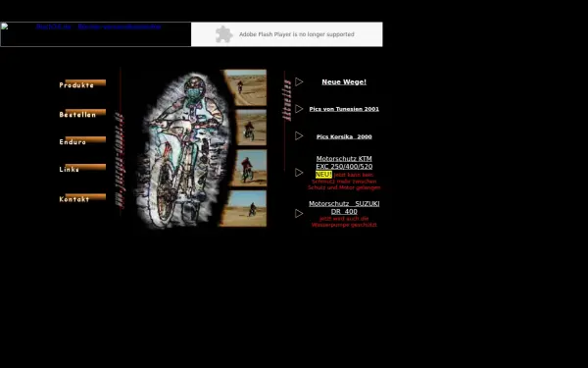Click the broken banner image link at top
This screenshot has height=368, width=588.
click(96, 34)
